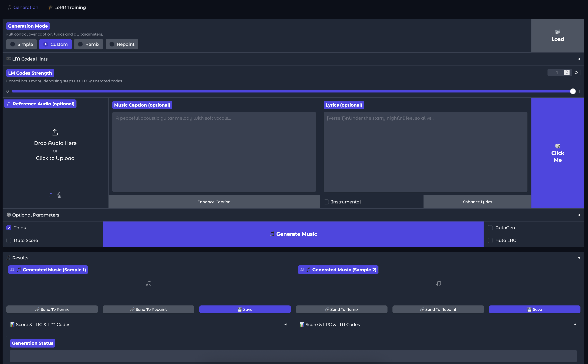Screen dimensions: 588x364
Task: Switch to the LoRA Training tab
Action: click(67, 7)
